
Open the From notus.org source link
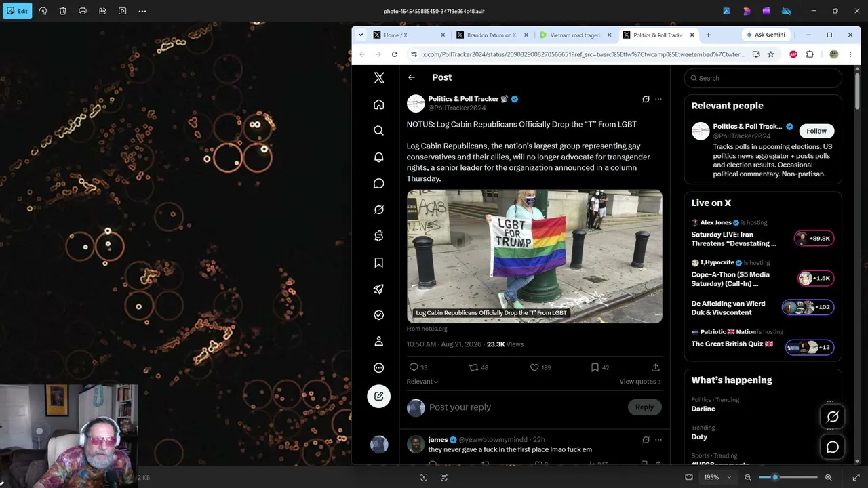427,329
